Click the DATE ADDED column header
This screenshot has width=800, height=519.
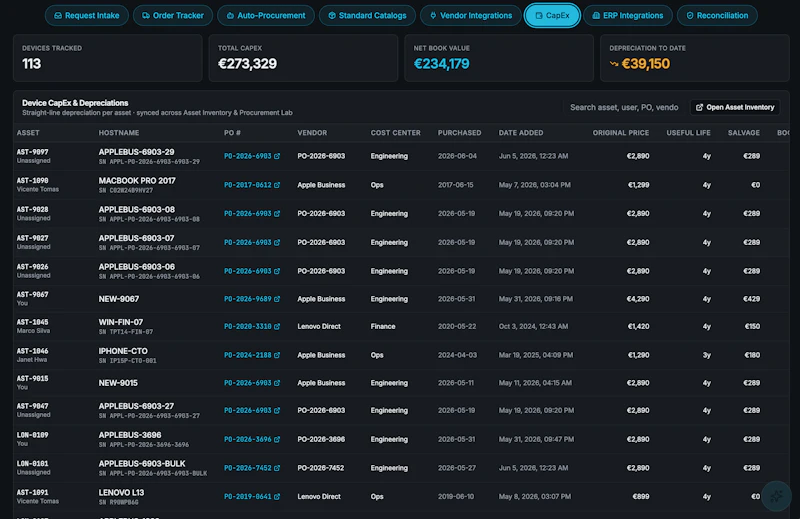click(521, 133)
